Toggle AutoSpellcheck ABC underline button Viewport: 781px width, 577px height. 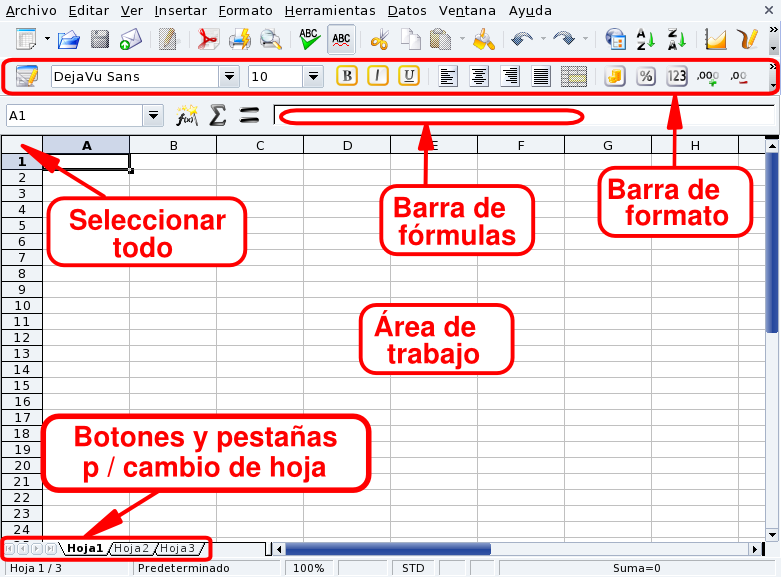tap(341, 39)
